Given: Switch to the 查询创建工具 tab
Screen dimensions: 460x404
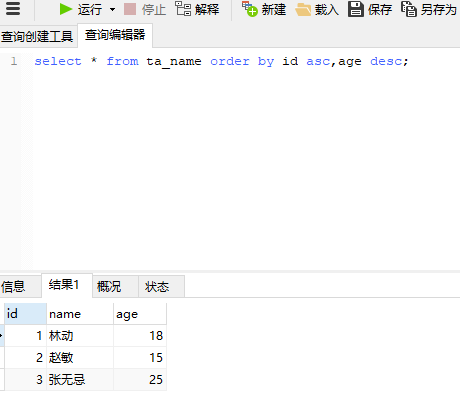Looking at the screenshot, I should pyautogui.click(x=37, y=36).
